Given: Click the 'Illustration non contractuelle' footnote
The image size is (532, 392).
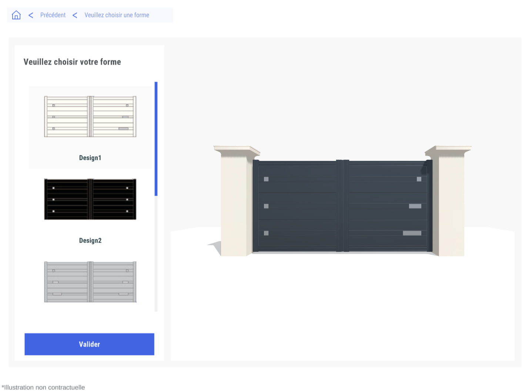Looking at the screenshot, I should tap(43, 387).
